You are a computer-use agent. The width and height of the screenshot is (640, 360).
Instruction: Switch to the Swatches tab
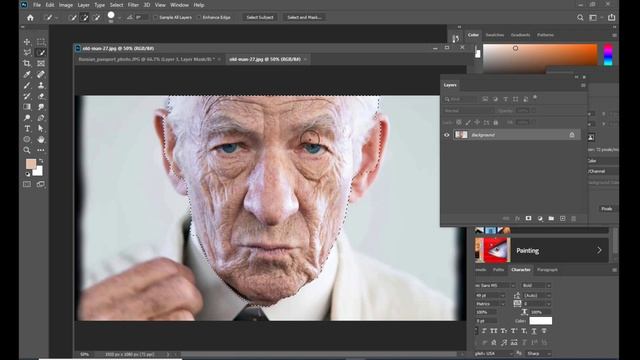(x=495, y=35)
